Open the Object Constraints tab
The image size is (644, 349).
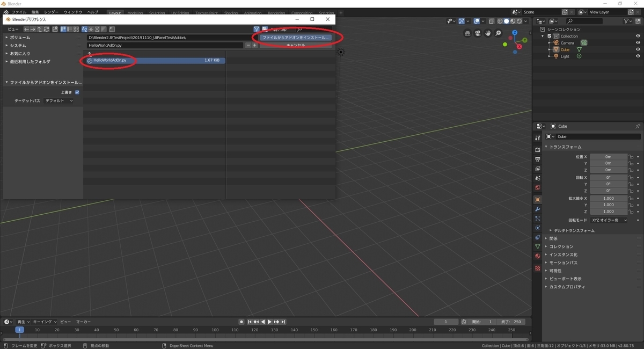(538, 237)
